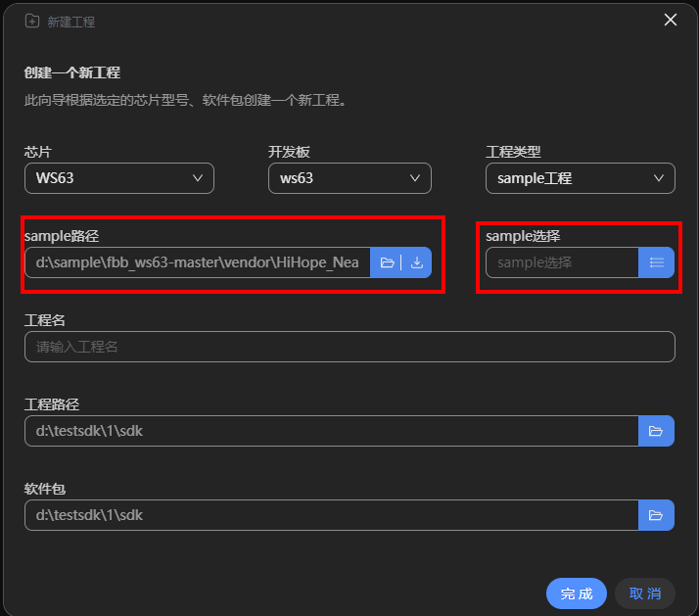Screen dimensions: 699x616
Task: Expand the 芯片 dropdown showing WS63
Action: coord(118,178)
